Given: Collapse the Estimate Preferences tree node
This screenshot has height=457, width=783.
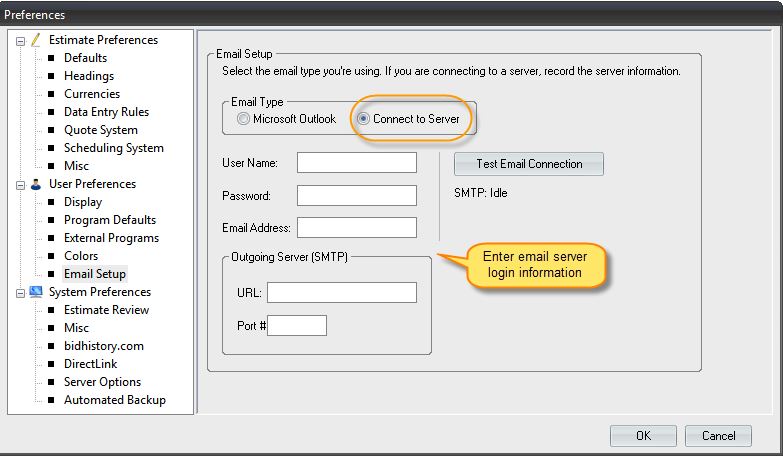Looking at the screenshot, I should pos(20,40).
